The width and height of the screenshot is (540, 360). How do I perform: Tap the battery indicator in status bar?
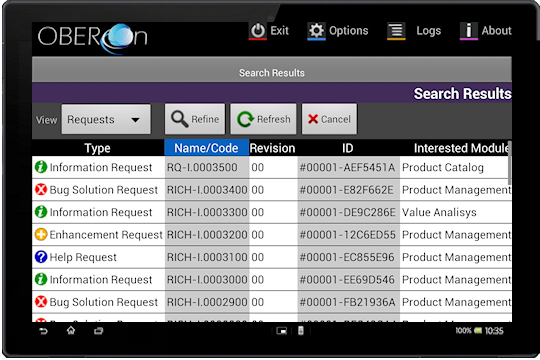coord(478,331)
